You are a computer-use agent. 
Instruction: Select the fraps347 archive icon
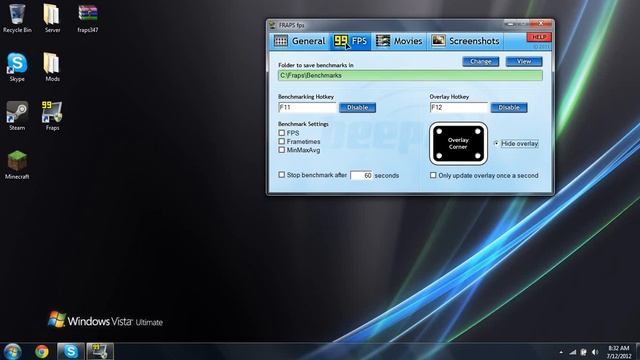(x=88, y=18)
